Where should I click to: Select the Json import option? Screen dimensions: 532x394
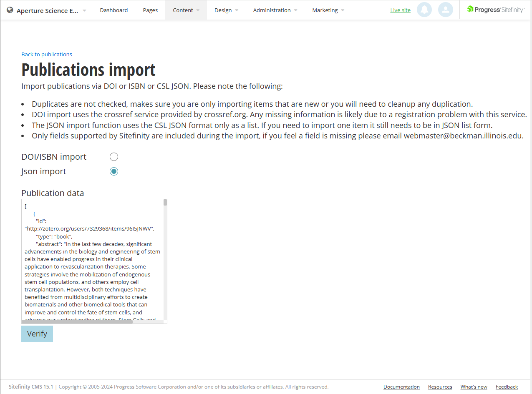pos(114,171)
